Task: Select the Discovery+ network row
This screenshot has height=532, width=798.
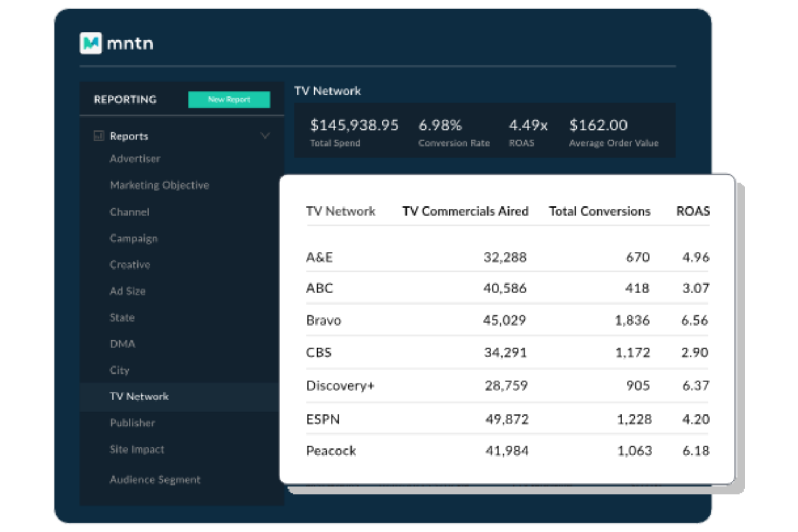Action: pyautogui.click(x=507, y=385)
